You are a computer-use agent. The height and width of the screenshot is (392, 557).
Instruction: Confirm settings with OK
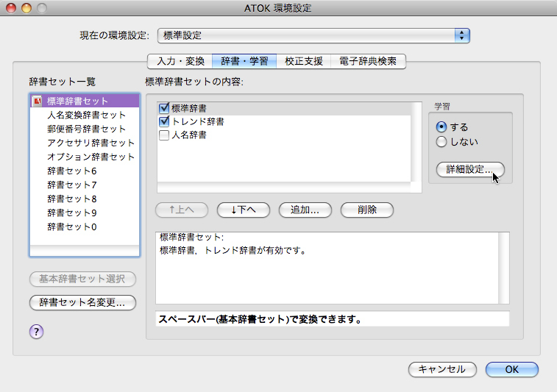512,370
